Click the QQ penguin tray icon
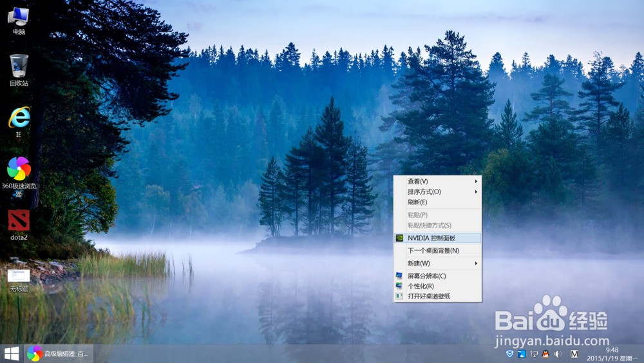This screenshot has width=644, height=363. coord(545,354)
